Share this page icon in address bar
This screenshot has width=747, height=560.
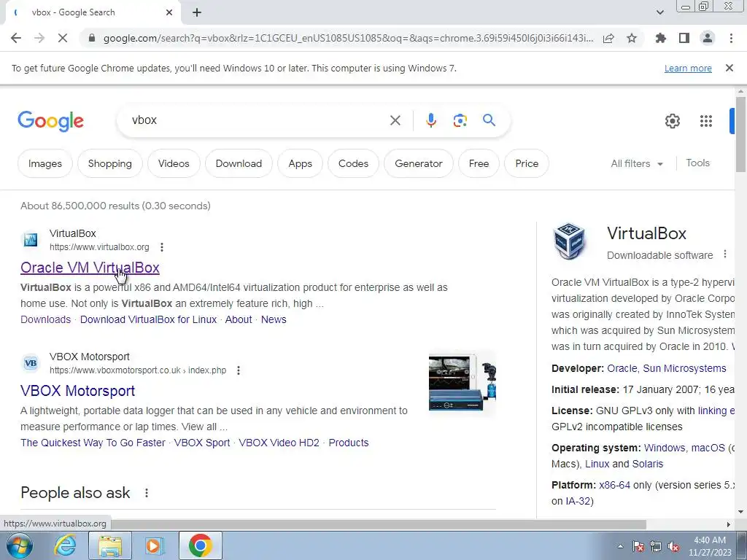(x=608, y=38)
